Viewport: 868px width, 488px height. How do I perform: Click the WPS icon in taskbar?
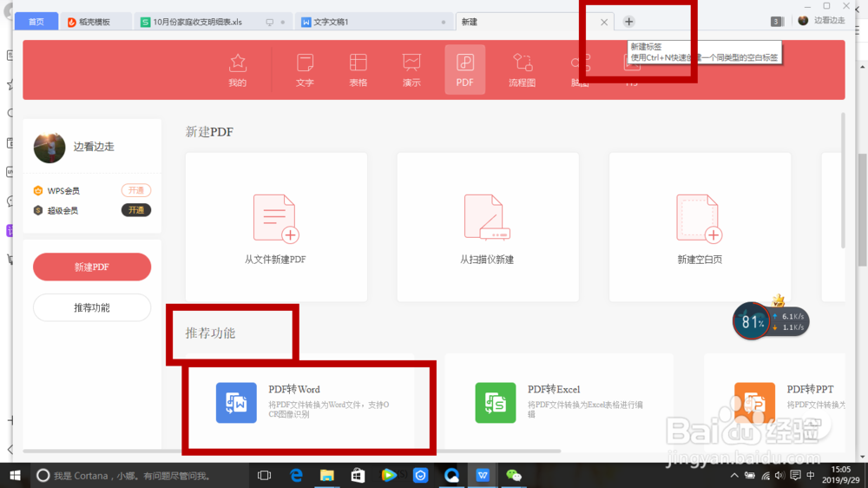pos(483,475)
